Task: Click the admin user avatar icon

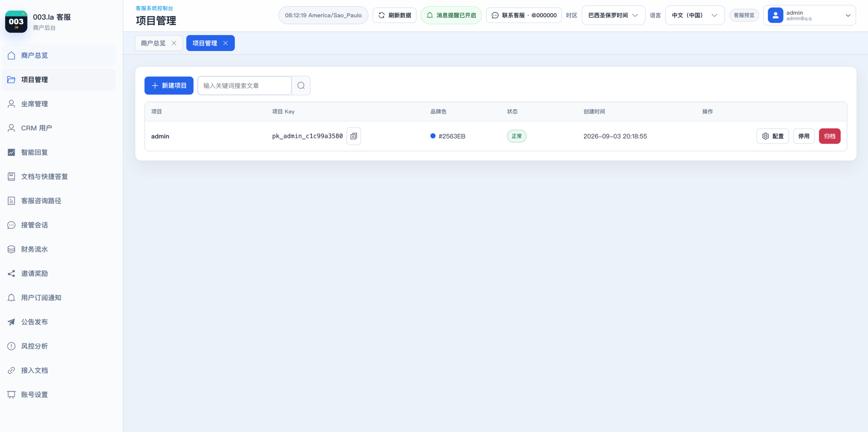Action: 775,15
